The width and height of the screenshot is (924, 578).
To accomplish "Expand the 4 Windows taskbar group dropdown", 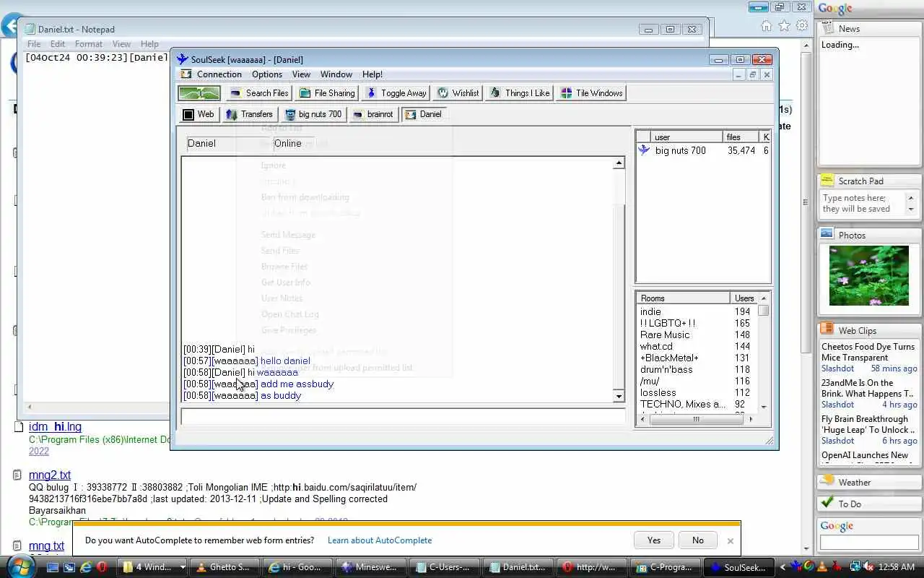I will point(182,567).
